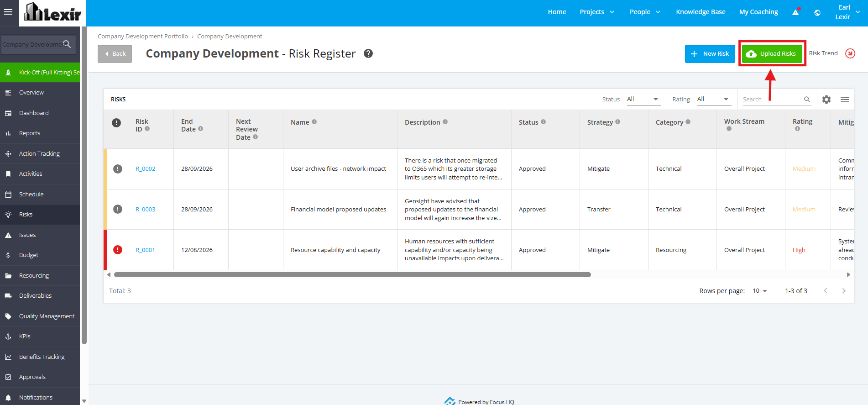Viewport: 868px width, 405px height.
Task: Open Overview in the sidebar
Action: [40, 93]
